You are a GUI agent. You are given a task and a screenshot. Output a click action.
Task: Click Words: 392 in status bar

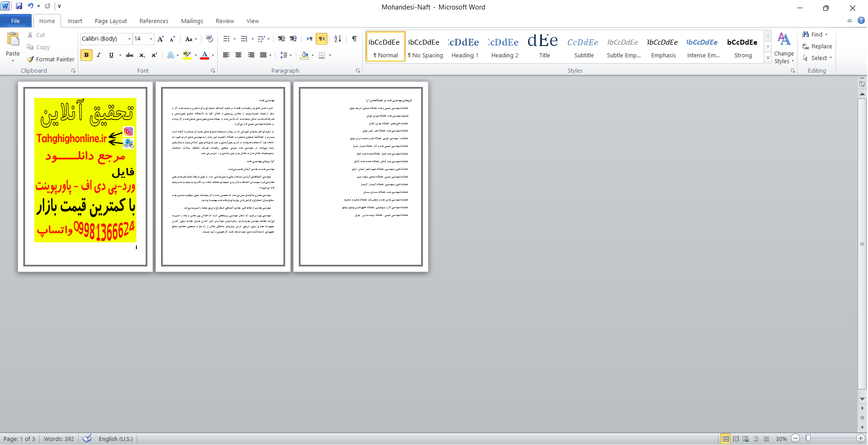[59, 439]
